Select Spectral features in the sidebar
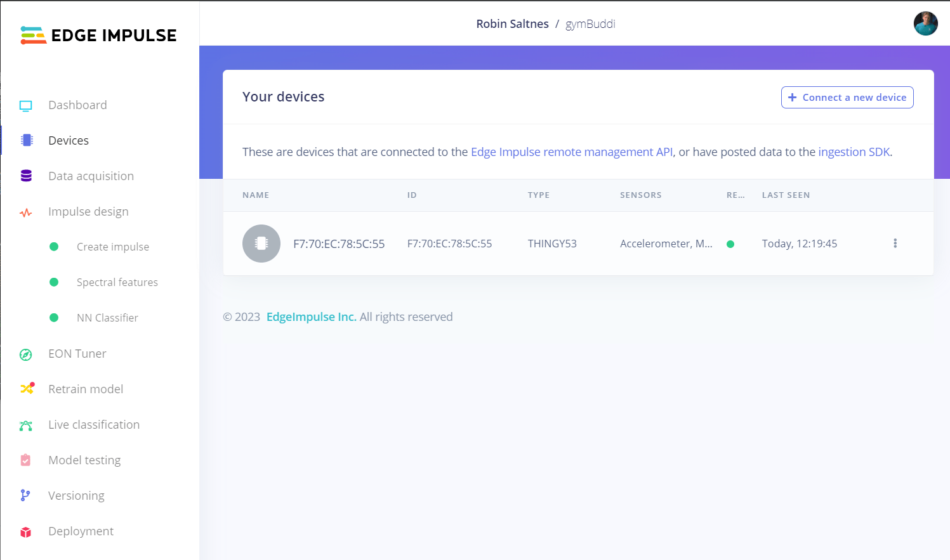Screen dimensions: 950x560 [x=117, y=282]
